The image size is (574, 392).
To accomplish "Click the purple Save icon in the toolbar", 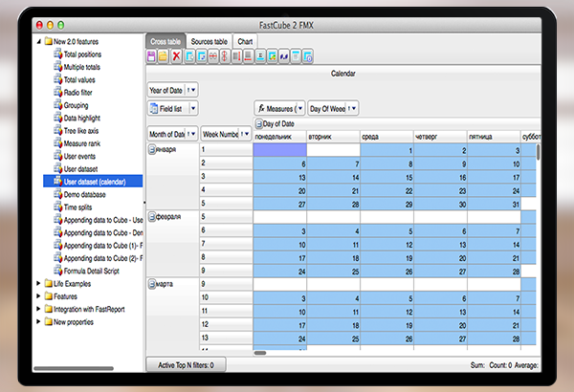I will [x=151, y=57].
